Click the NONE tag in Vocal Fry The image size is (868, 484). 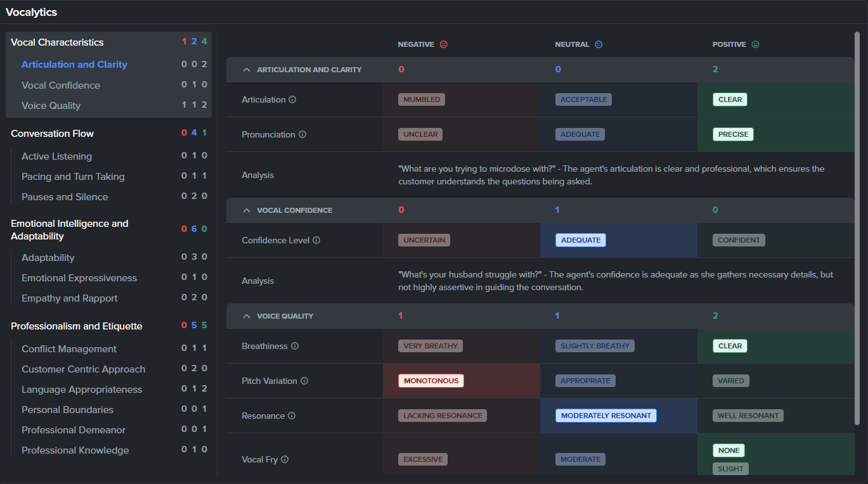click(729, 450)
